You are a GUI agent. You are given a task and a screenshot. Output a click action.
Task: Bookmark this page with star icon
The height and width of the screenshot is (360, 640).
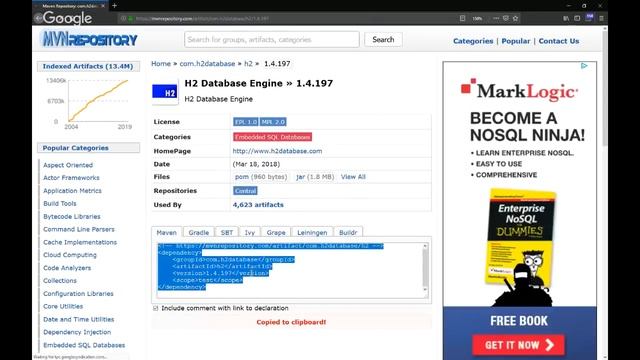click(516, 18)
